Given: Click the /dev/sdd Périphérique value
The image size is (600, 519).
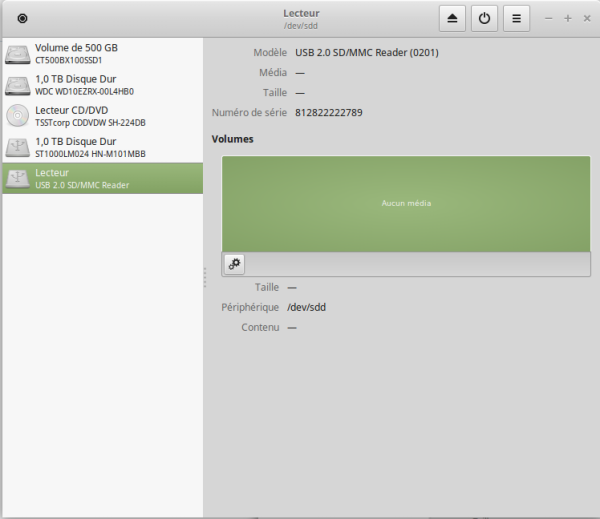Looking at the screenshot, I should [307, 307].
